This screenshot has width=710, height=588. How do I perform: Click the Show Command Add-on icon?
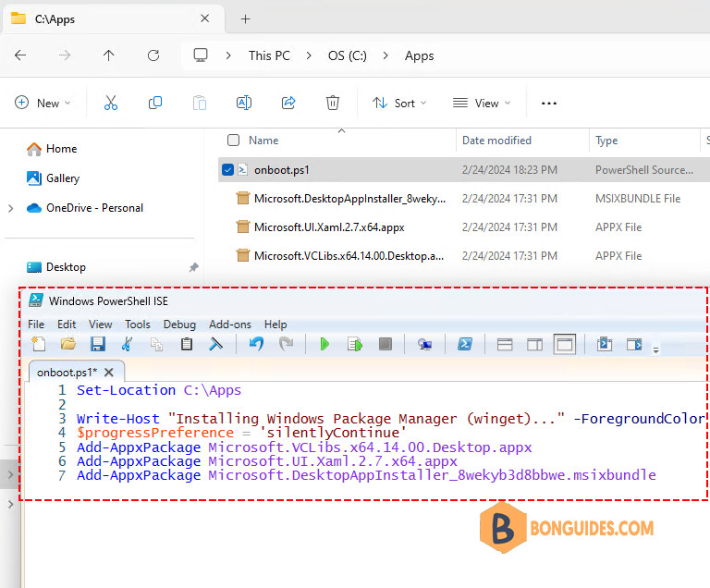pyautogui.click(x=634, y=344)
